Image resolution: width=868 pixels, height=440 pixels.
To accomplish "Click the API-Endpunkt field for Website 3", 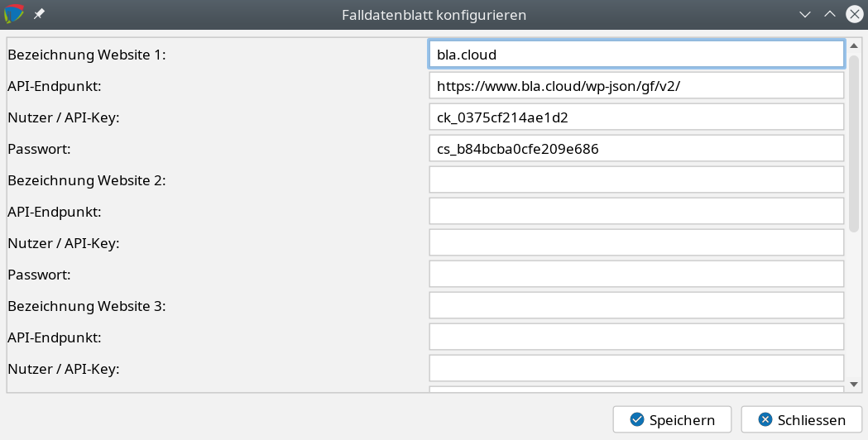I will point(635,337).
